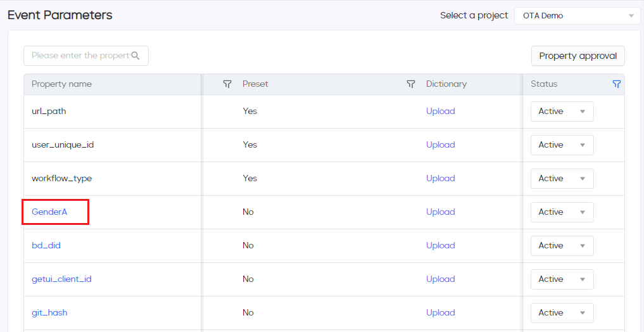Open the Preset column filter icon
Image resolution: width=644 pixels, height=332 pixels.
coord(411,84)
